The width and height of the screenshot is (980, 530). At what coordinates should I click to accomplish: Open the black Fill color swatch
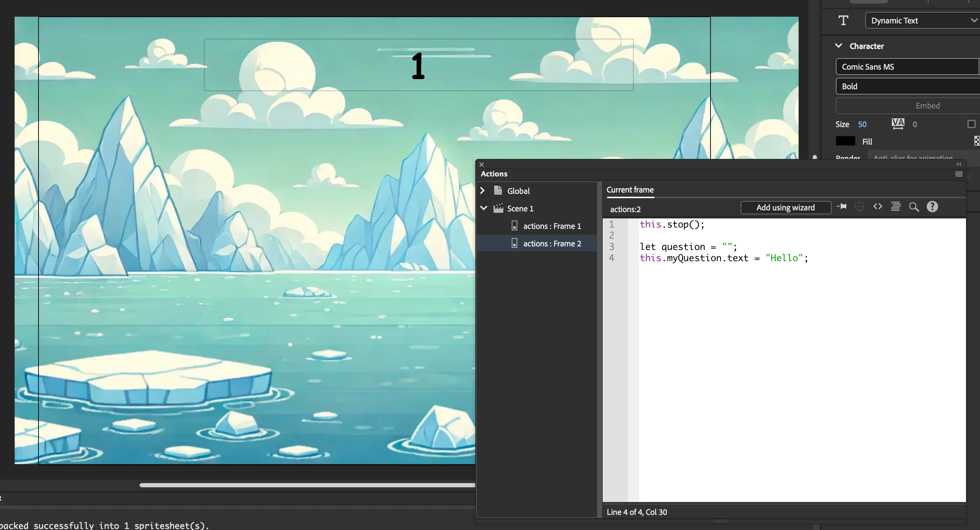[845, 141]
